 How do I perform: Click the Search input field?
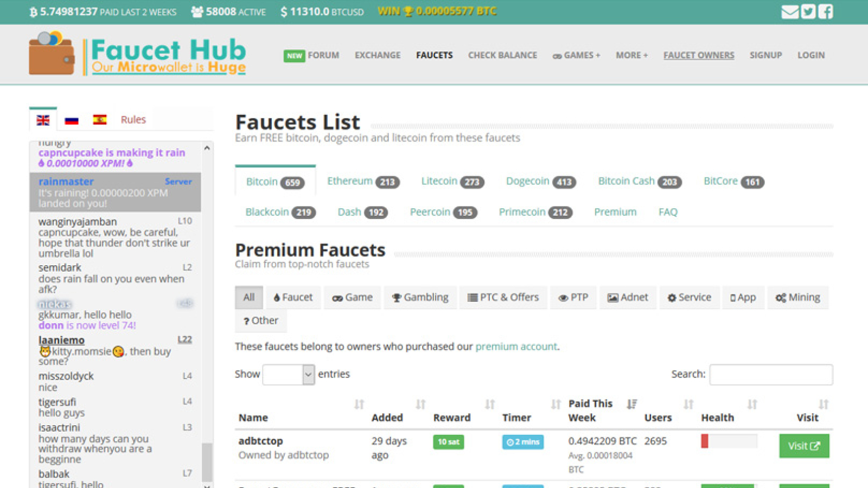point(771,374)
